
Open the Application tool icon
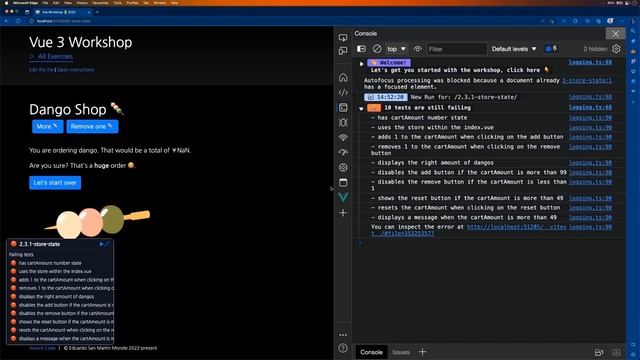343,182
